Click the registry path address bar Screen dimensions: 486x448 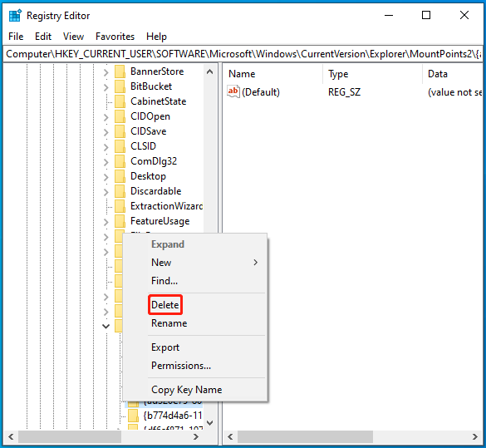pyautogui.click(x=243, y=54)
